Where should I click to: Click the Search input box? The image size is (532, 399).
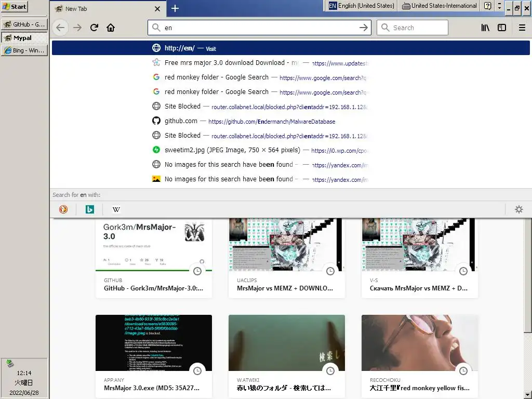pyautogui.click(x=412, y=28)
